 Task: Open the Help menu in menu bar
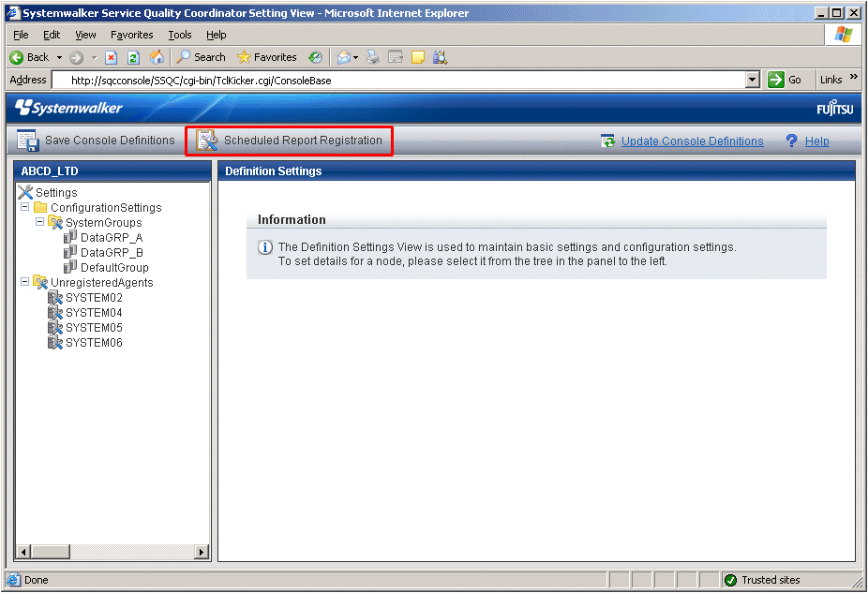coord(216,35)
